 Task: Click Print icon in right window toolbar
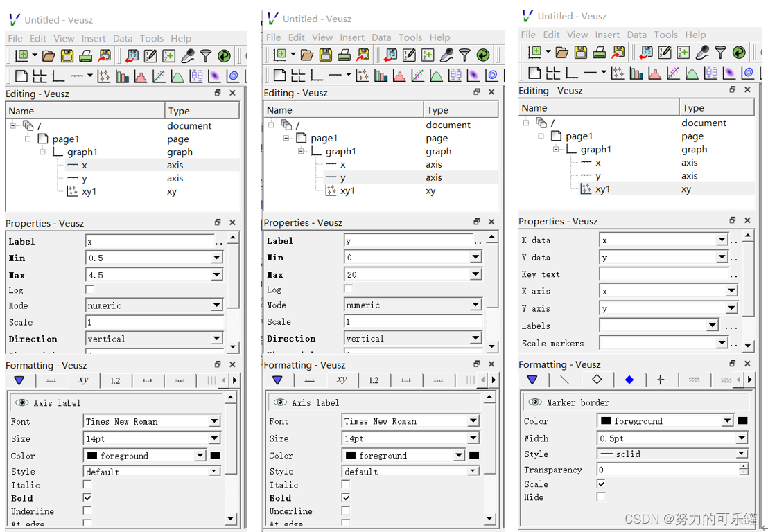click(600, 53)
